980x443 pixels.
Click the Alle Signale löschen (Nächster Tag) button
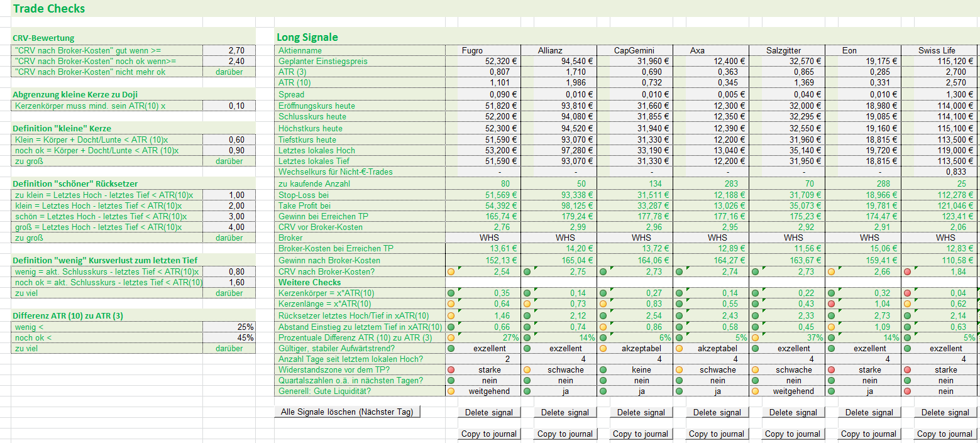348,412
